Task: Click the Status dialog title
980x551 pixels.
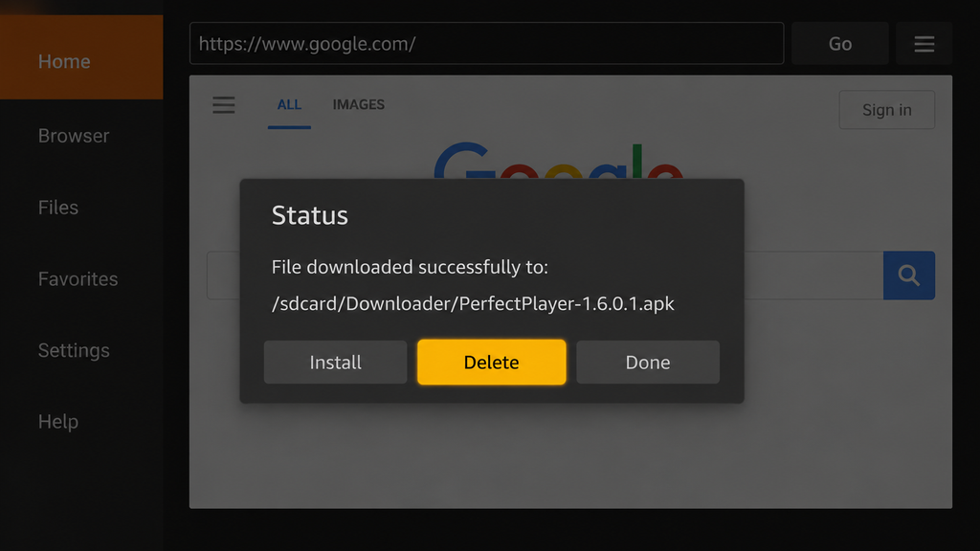Action: (309, 215)
